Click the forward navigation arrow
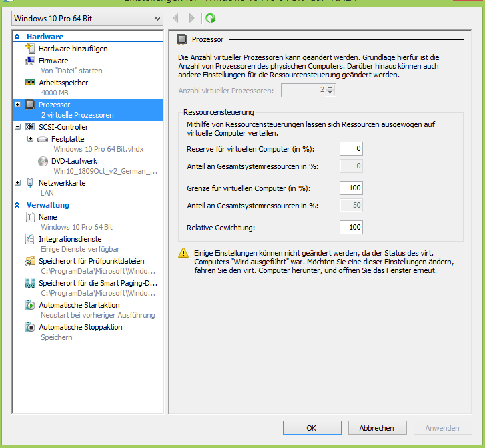The width and height of the screenshot is (485, 448). [191, 18]
